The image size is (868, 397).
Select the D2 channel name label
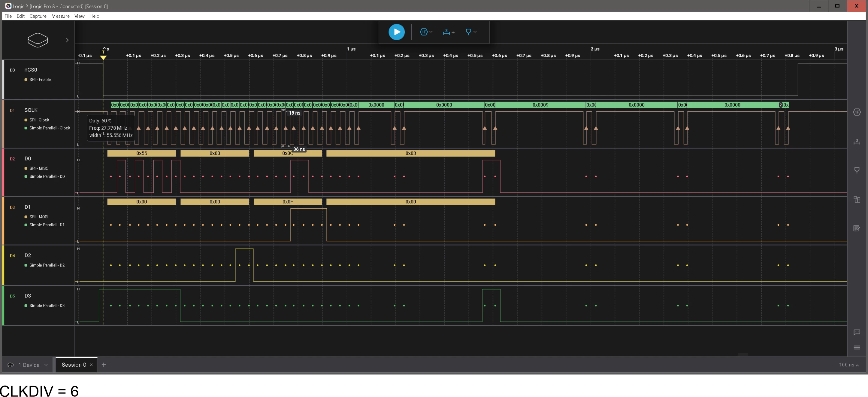(x=28, y=256)
